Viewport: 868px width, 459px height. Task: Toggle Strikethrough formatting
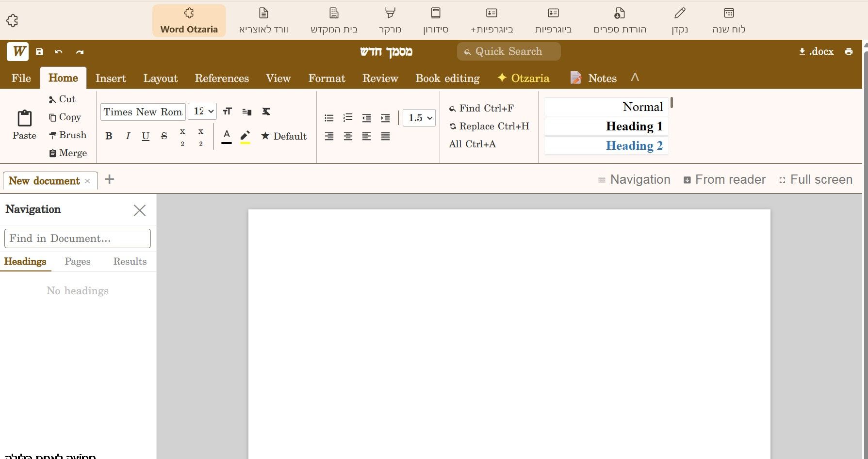click(164, 136)
